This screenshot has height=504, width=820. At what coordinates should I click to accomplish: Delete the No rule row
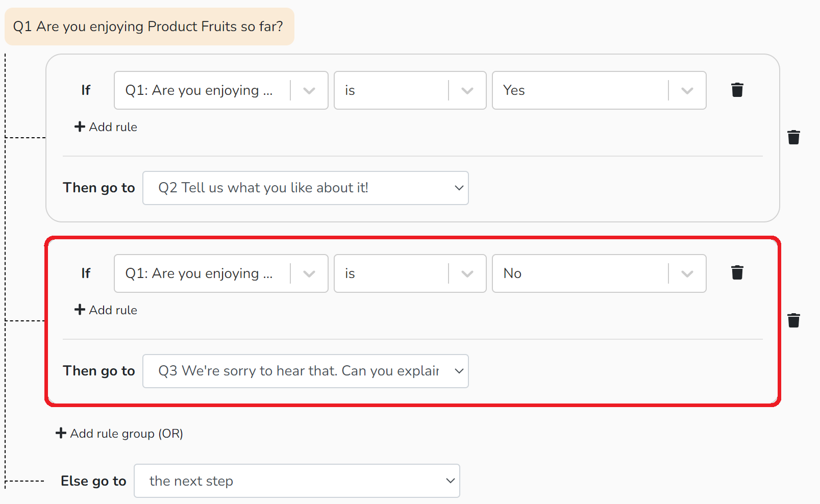[x=737, y=272]
